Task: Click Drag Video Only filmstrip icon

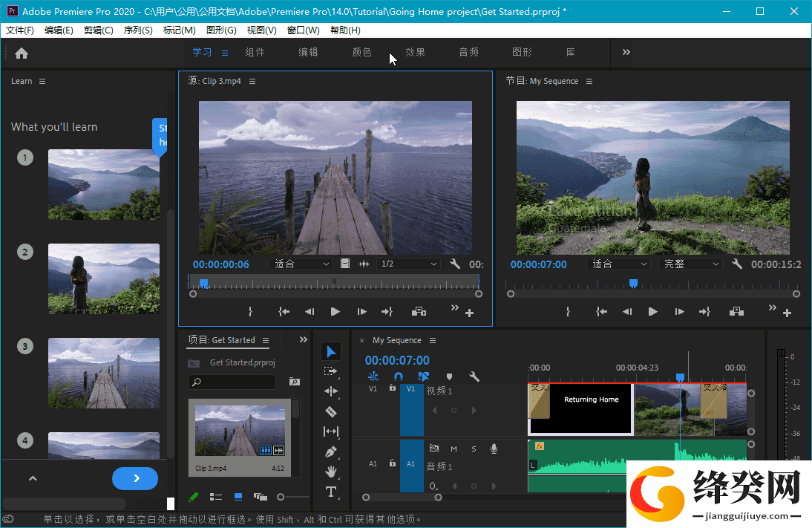Action: 345,264
